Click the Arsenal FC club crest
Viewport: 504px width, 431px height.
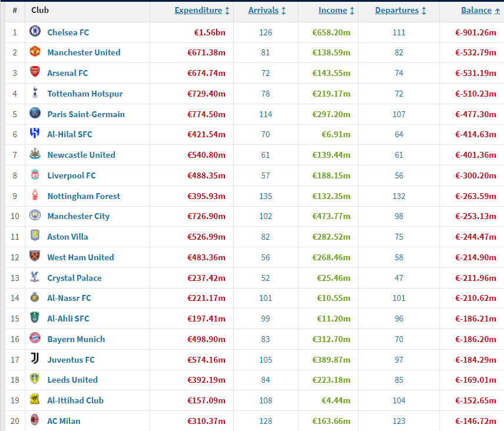[35, 72]
